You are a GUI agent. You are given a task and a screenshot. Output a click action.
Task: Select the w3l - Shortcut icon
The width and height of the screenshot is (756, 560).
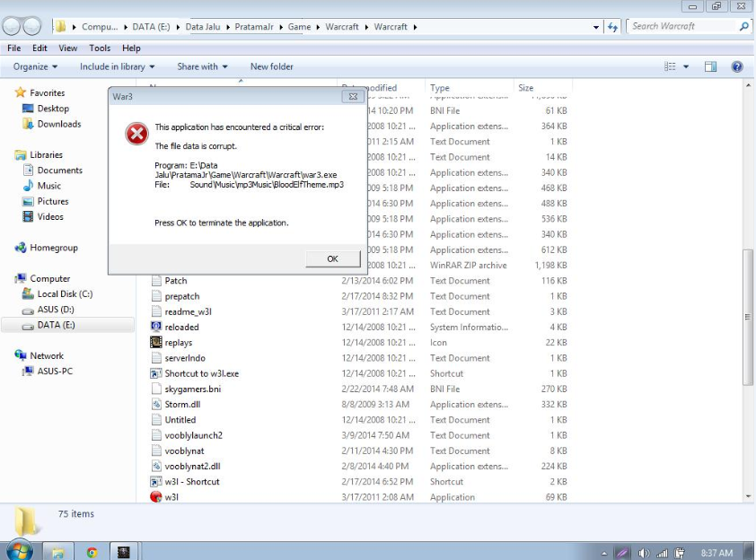tap(156, 481)
